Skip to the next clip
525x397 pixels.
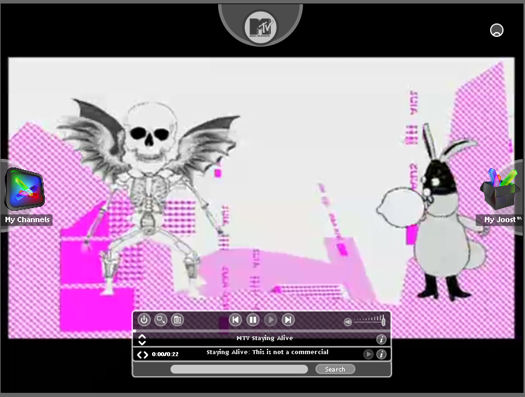288,320
